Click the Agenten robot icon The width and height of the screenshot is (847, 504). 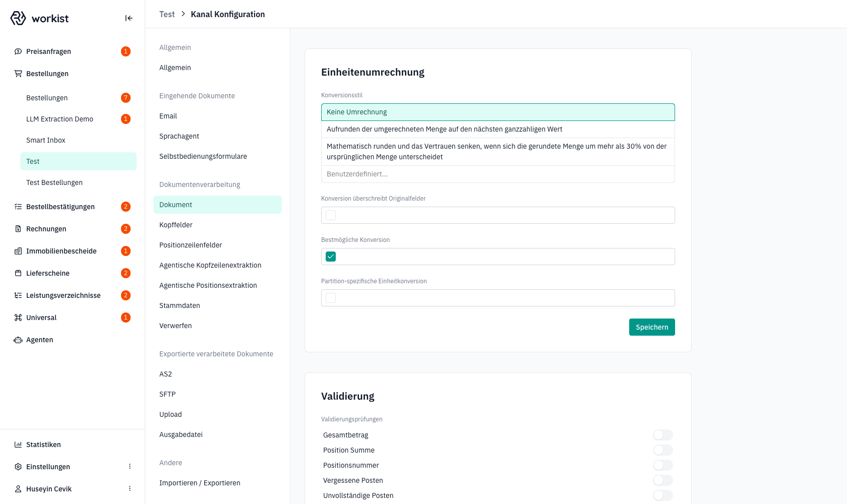[x=18, y=340]
